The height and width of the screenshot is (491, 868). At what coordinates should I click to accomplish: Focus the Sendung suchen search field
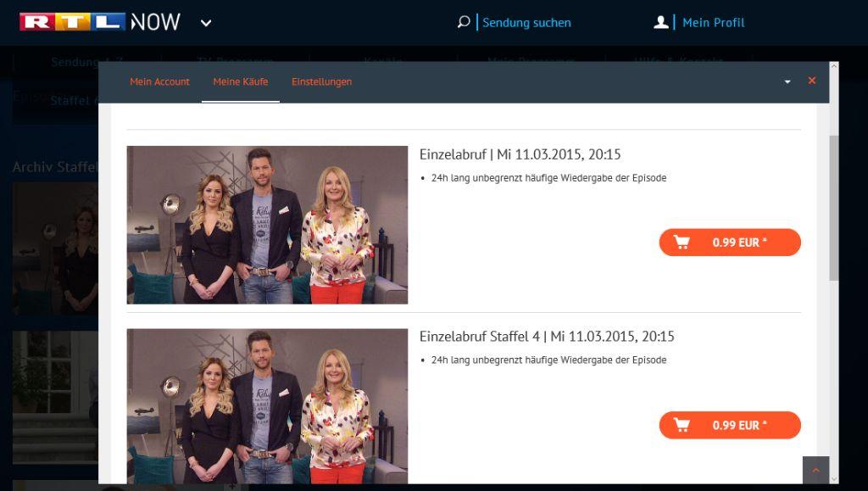point(526,23)
